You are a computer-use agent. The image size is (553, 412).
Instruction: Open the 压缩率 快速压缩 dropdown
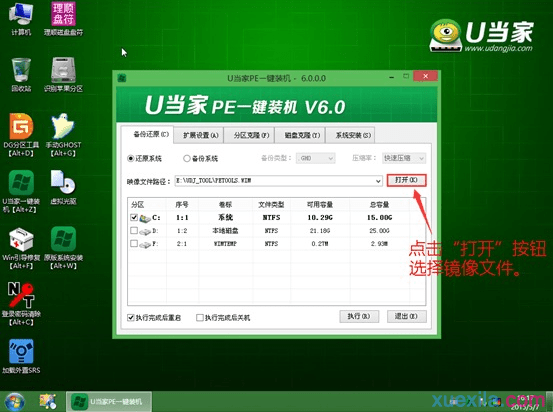[x=404, y=158]
